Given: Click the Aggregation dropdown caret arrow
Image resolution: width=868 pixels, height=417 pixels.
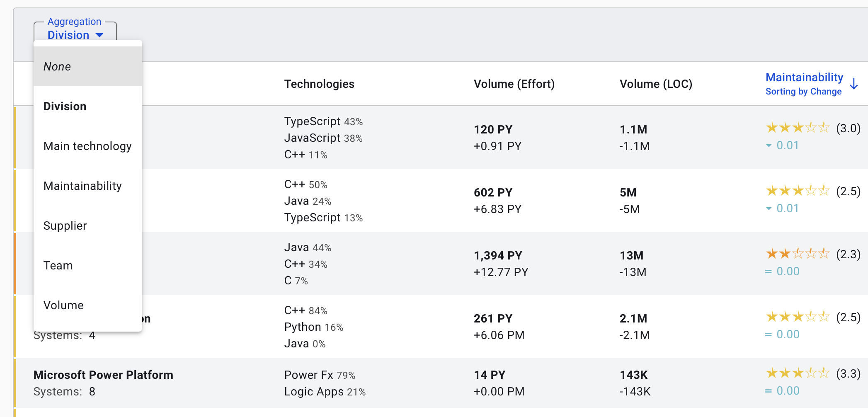Looking at the screenshot, I should pos(99,35).
